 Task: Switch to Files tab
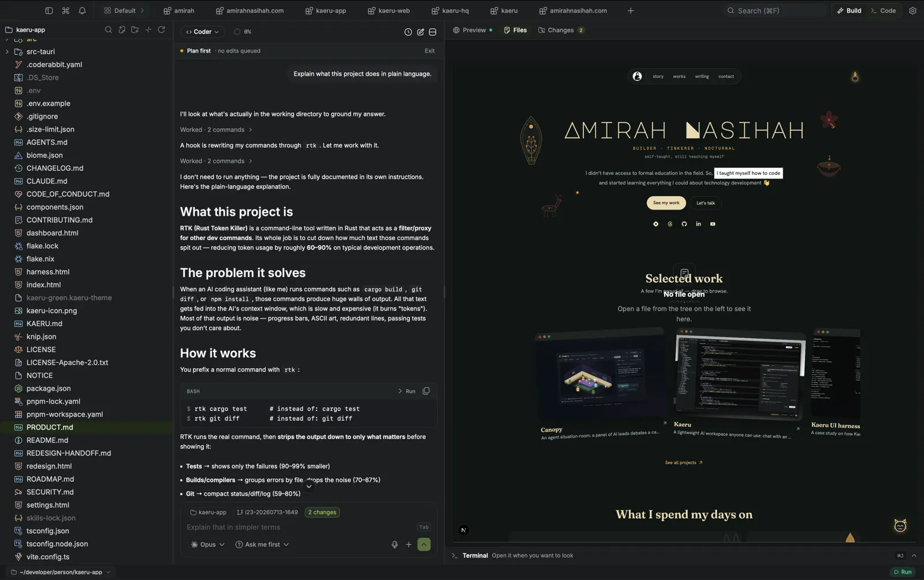click(x=515, y=30)
